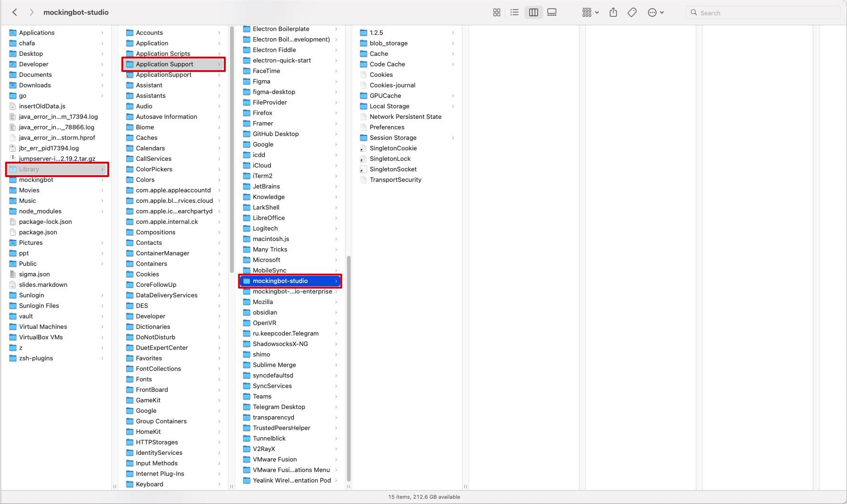Switch to icon grid view

point(497,12)
